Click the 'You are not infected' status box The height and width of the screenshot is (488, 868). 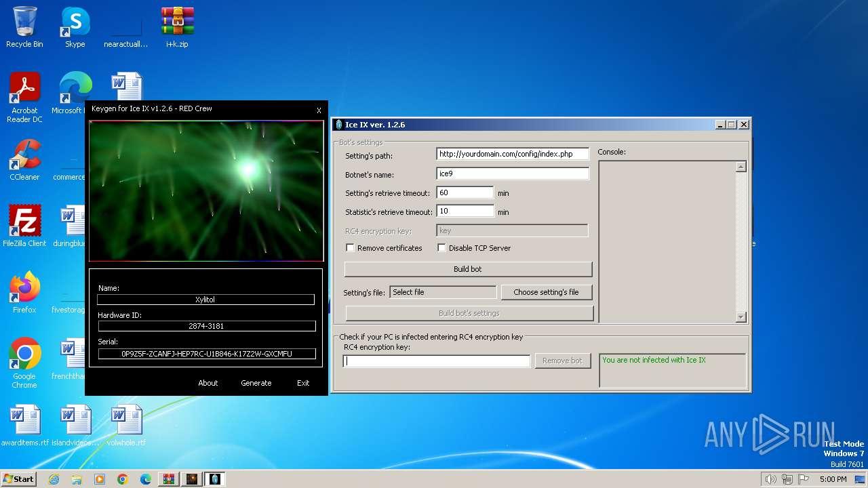click(672, 370)
